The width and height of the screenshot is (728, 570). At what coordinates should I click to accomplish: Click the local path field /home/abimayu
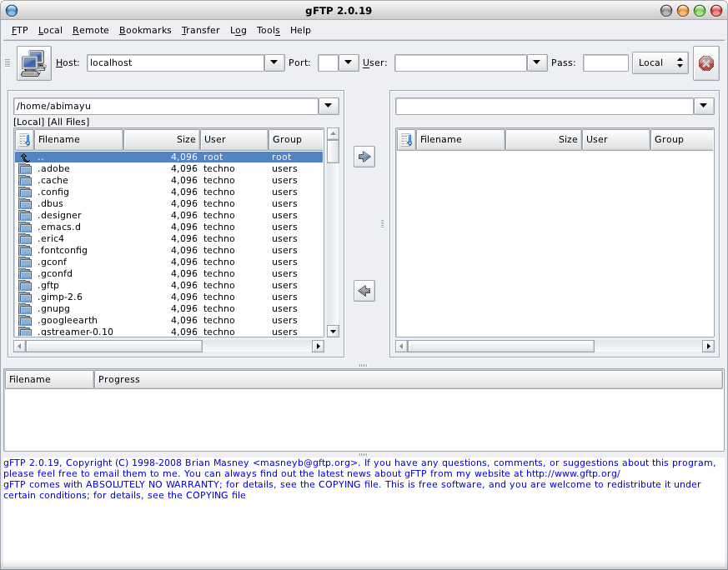coord(166,106)
